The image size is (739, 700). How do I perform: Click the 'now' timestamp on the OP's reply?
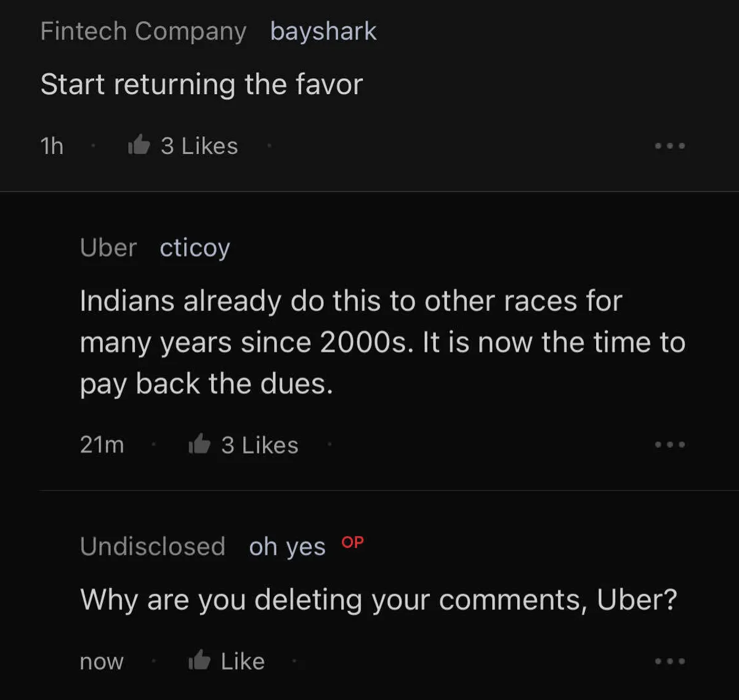[x=102, y=661]
